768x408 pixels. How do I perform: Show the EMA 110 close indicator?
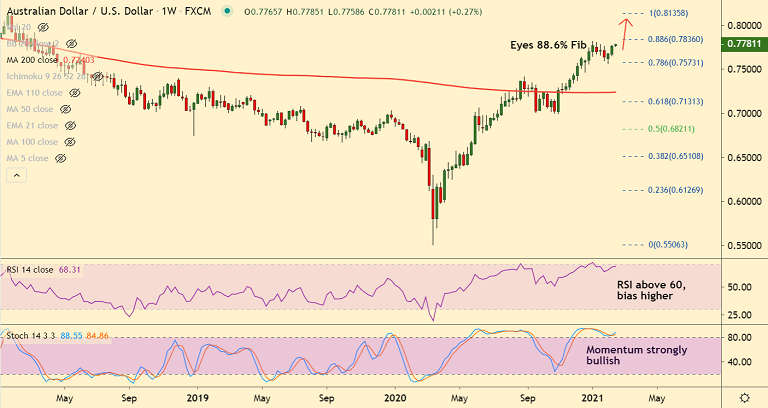click(x=74, y=93)
